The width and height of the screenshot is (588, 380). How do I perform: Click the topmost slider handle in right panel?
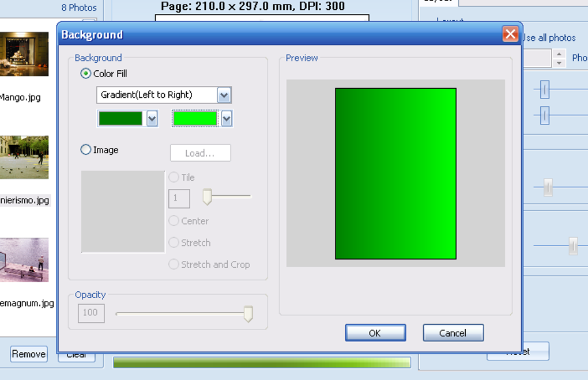(545, 89)
